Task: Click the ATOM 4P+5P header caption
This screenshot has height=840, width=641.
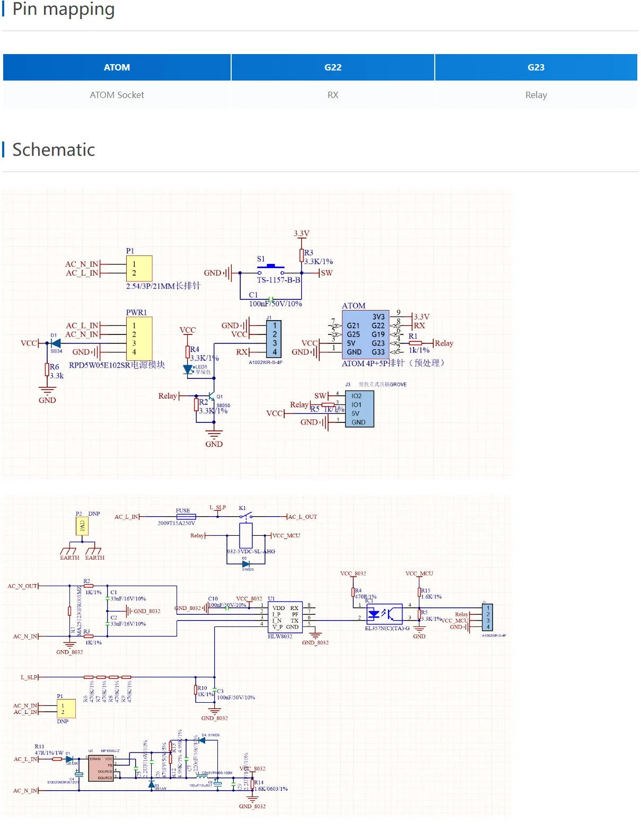Action: (x=393, y=363)
